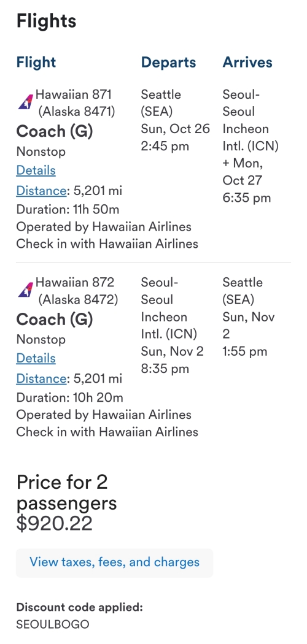Select the $920.22 price text

click(x=54, y=524)
